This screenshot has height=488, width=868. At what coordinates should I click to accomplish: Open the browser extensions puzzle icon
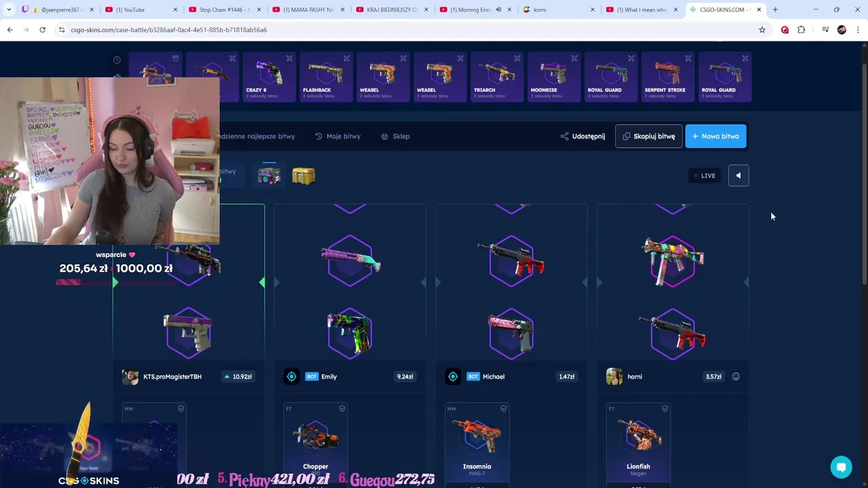pyautogui.click(x=802, y=30)
